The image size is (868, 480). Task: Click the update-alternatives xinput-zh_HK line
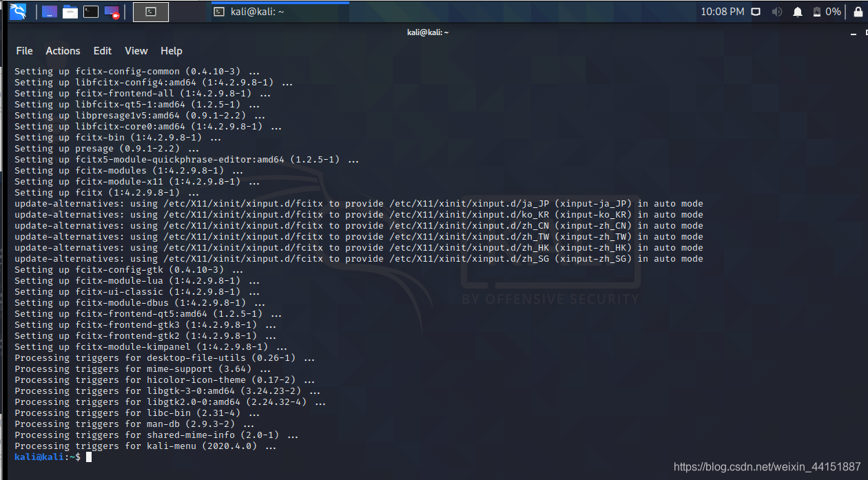359,248
